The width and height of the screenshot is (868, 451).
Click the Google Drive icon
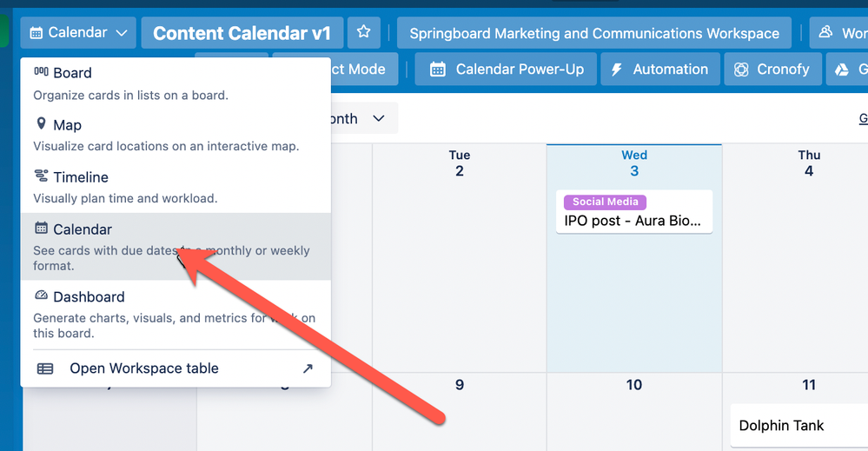pos(842,70)
